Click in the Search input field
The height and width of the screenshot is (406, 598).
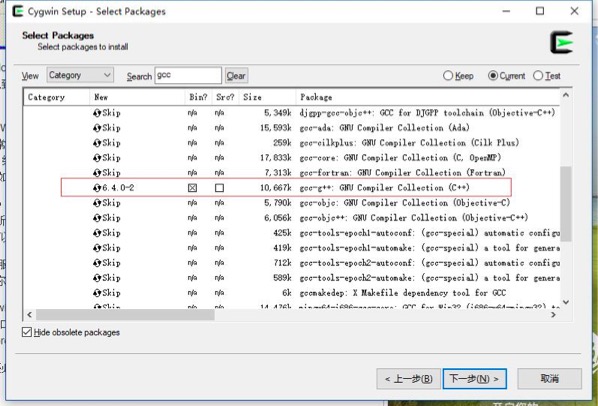coord(188,75)
